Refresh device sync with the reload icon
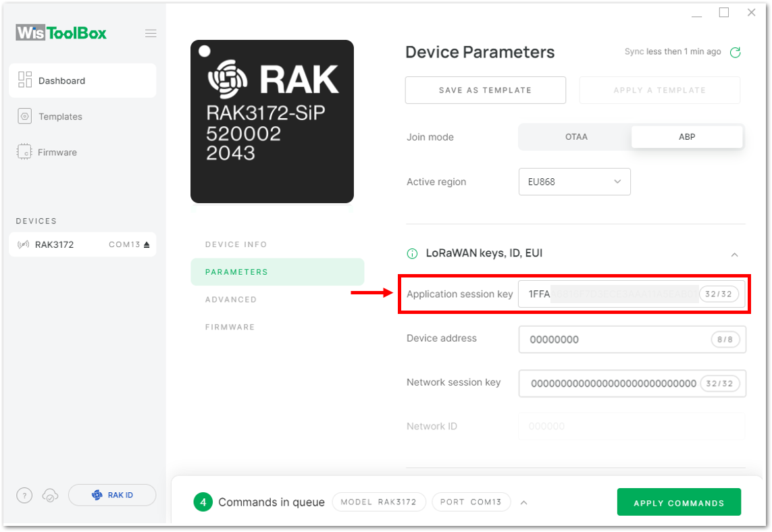772x532 pixels. (x=735, y=52)
